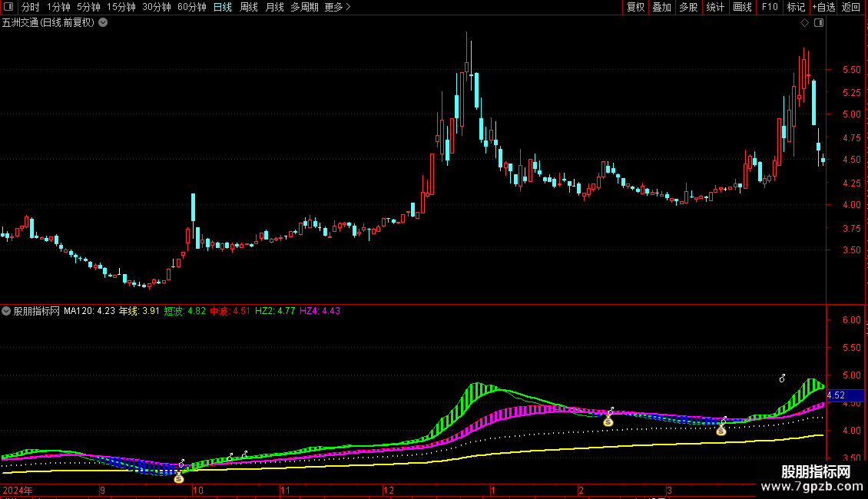Click the 5.50 price axis label

click(x=851, y=70)
